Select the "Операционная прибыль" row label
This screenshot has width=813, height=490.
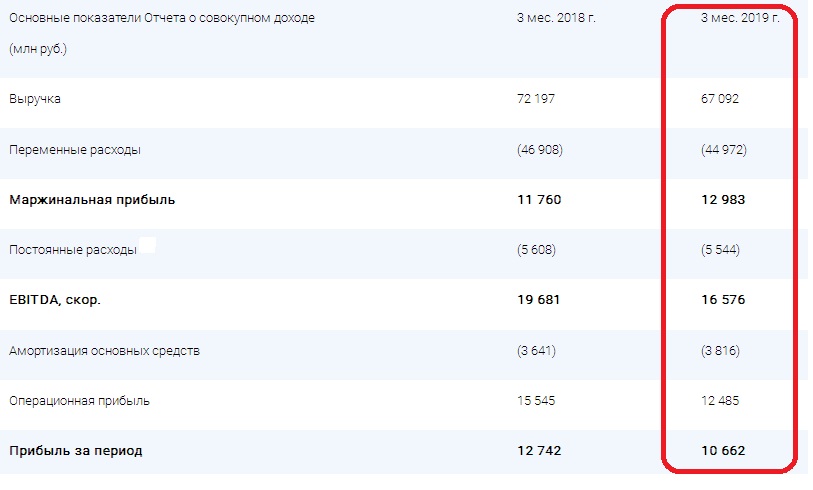[x=81, y=400]
